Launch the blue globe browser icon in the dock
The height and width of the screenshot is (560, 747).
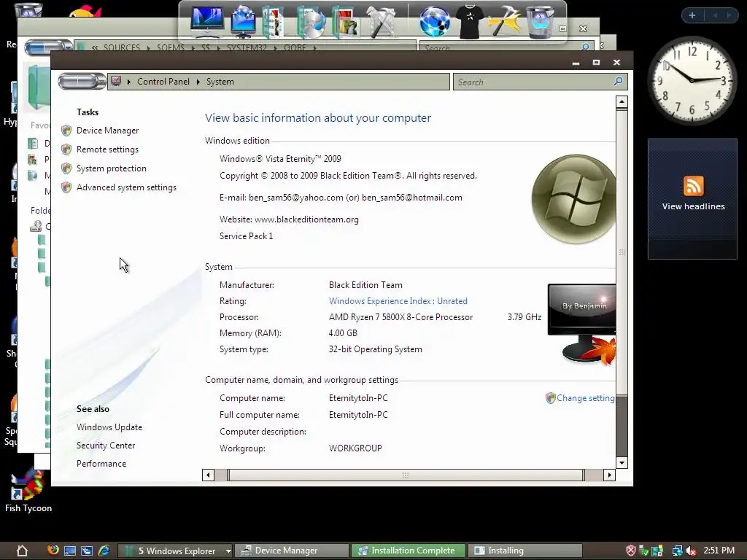pos(435,22)
